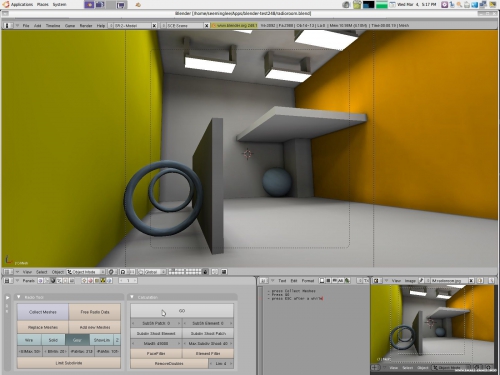
Task: Open the Render menu
Action: coord(86,25)
